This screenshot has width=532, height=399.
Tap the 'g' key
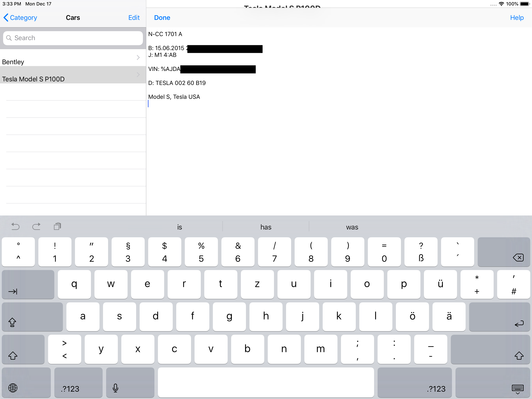[229, 317]
